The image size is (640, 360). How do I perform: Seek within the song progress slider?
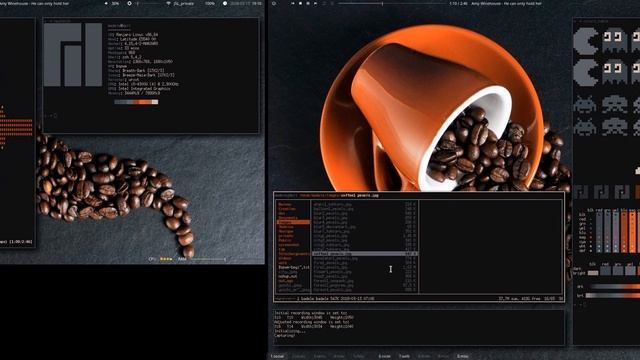click(392, 3)
